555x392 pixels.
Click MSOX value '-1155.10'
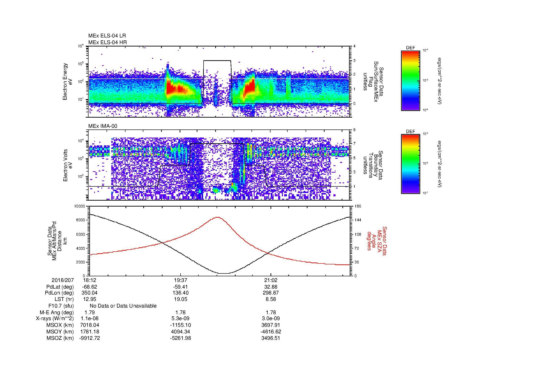pos(180,325)
